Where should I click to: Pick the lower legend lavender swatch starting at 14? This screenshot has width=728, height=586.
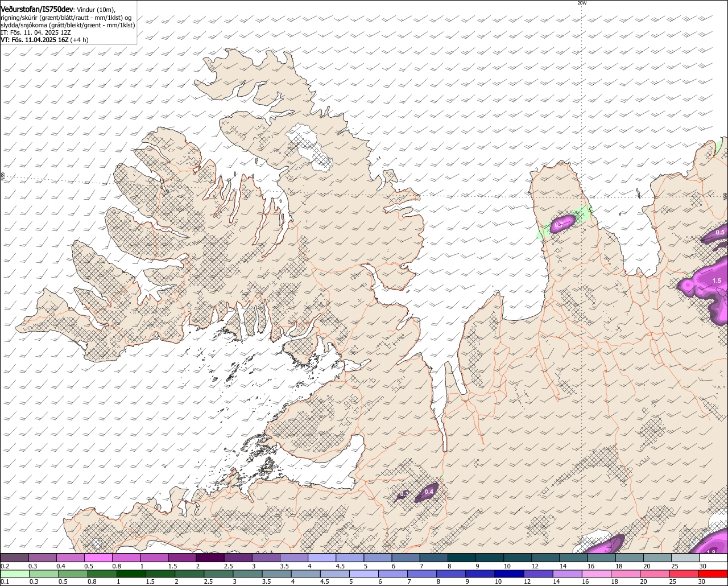[x=568, y=574]
